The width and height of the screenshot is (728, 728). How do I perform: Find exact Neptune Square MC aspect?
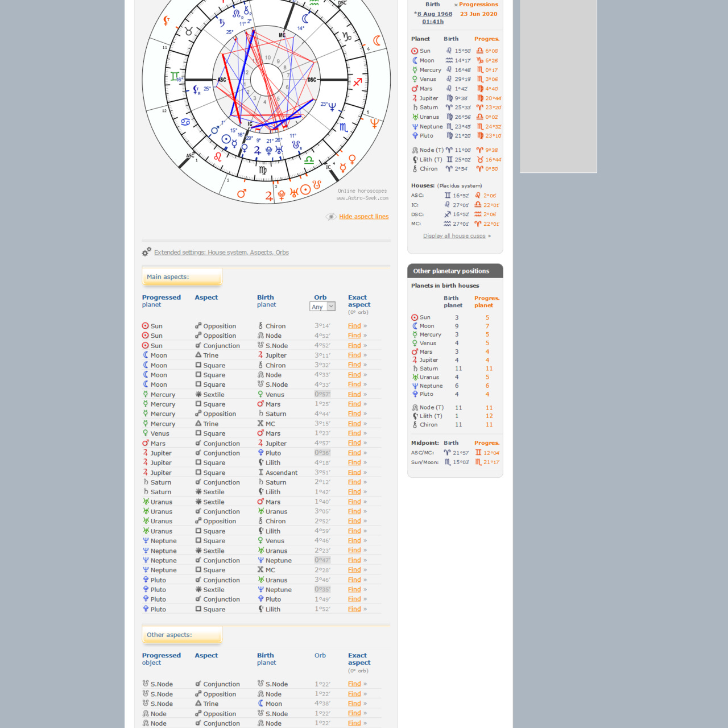pos(354,570)
